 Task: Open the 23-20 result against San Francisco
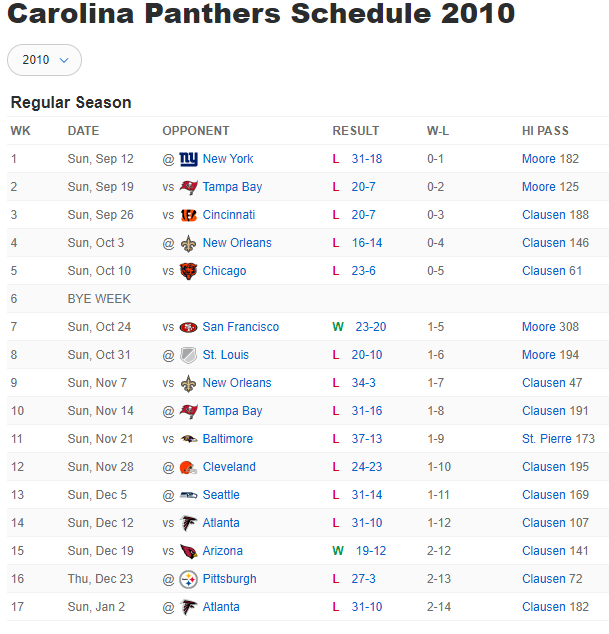(x=371, y=327)
